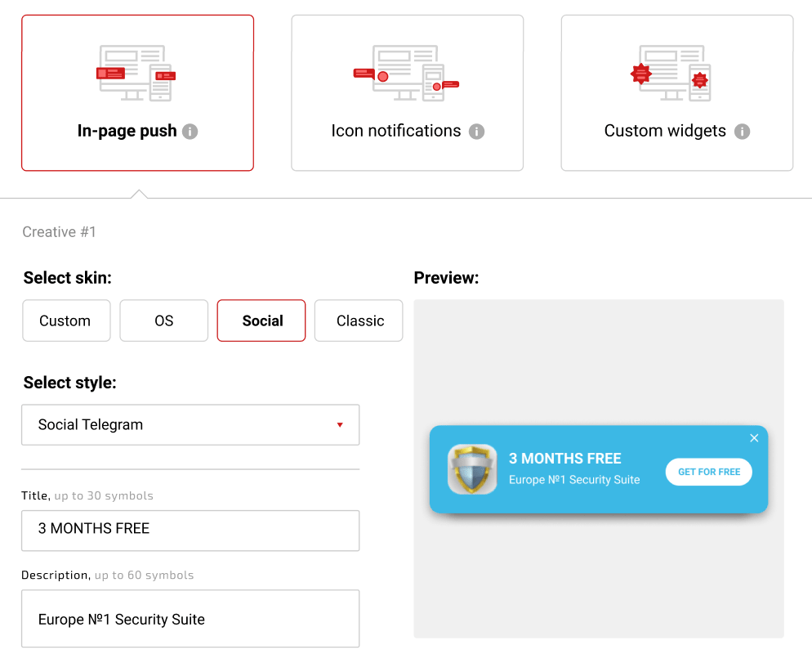This screenshot has width=812, height=663.
Task: Click the Description field with Europe №1 Security Suite
Action: [x=190, y=619]
